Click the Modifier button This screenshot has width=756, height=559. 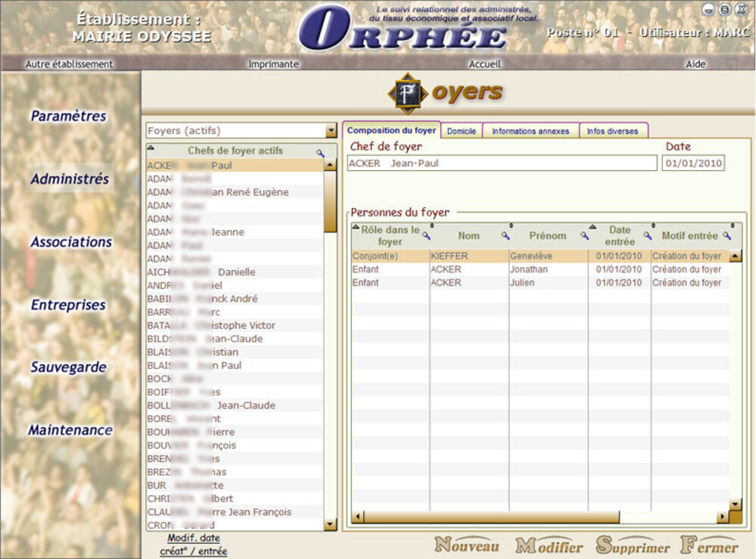click(549, 546)
